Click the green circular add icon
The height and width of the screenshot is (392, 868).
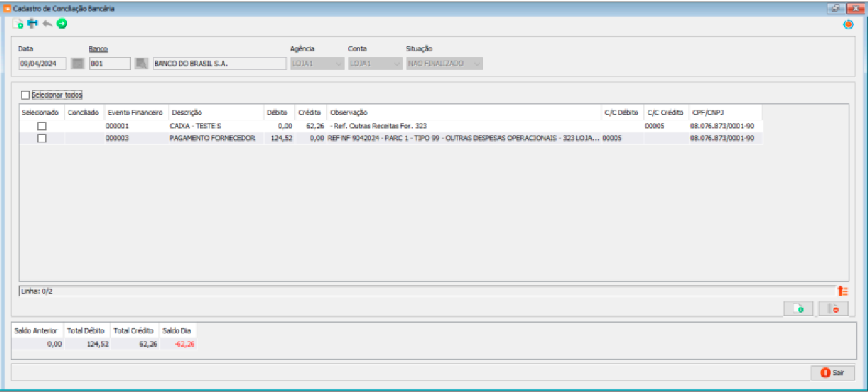click(x=62, y=24)
